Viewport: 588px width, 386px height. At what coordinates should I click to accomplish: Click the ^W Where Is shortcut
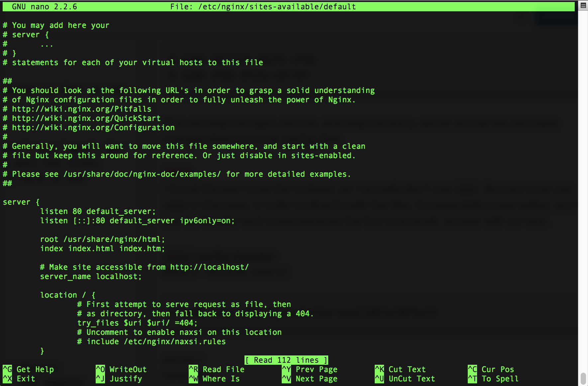click(214, 379)
